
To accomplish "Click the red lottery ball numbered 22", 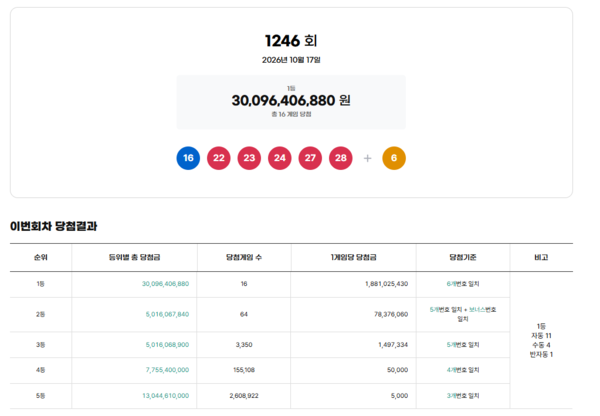I will click(x=218, y=158).
